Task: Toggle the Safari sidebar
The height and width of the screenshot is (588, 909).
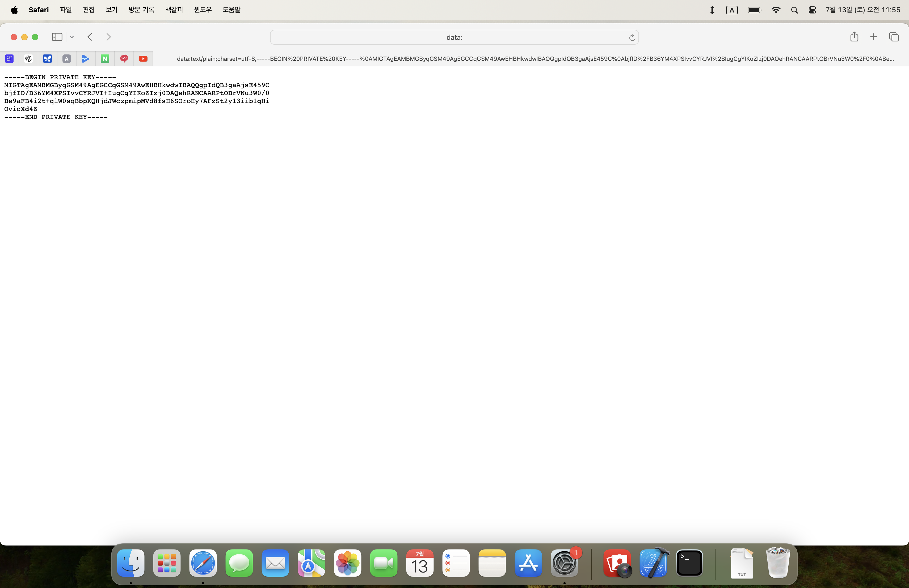Action: click(x=57, y=37)
